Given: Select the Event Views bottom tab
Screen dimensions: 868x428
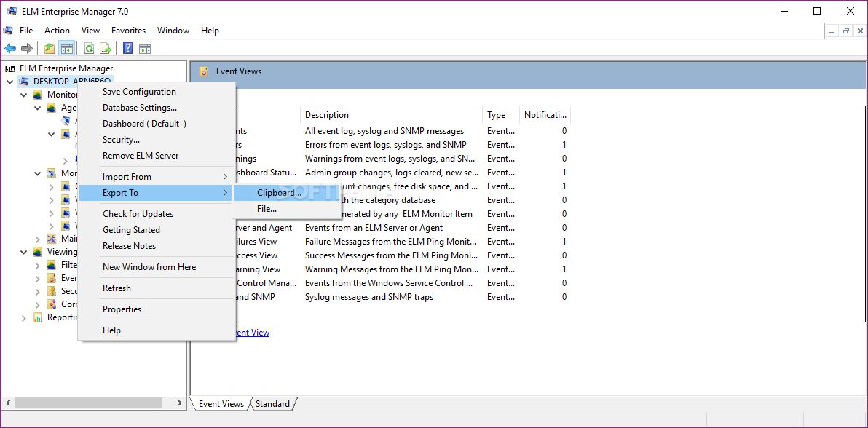Looking at the screenshot, I should tap(221, 404).
